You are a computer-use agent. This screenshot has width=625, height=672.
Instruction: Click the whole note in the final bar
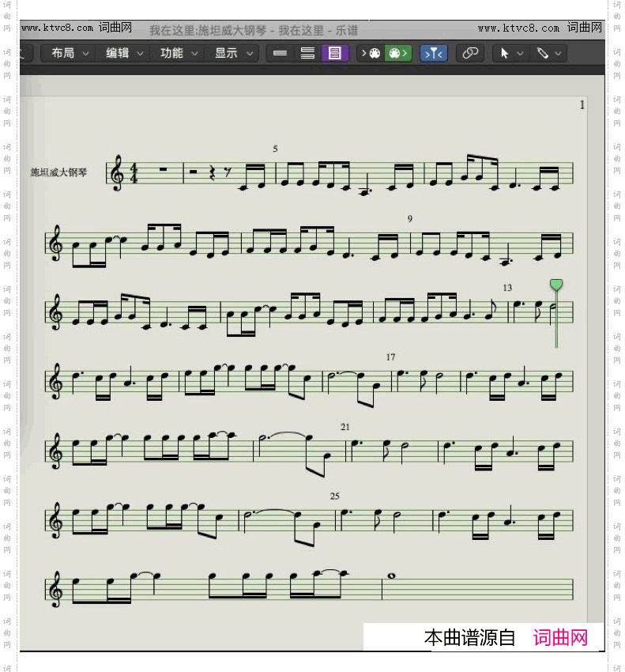391,586
